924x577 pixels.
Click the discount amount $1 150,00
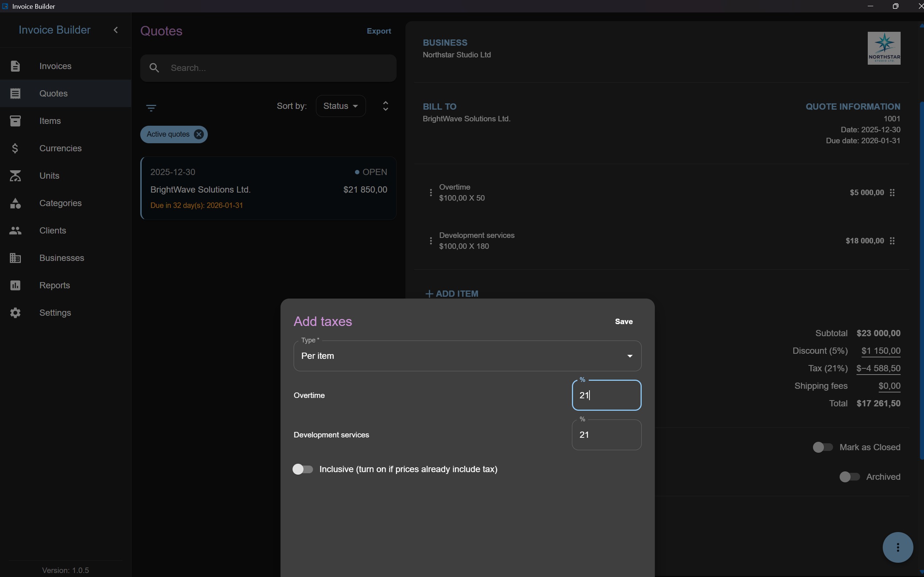pyautogui.click(x=881, y=351)
